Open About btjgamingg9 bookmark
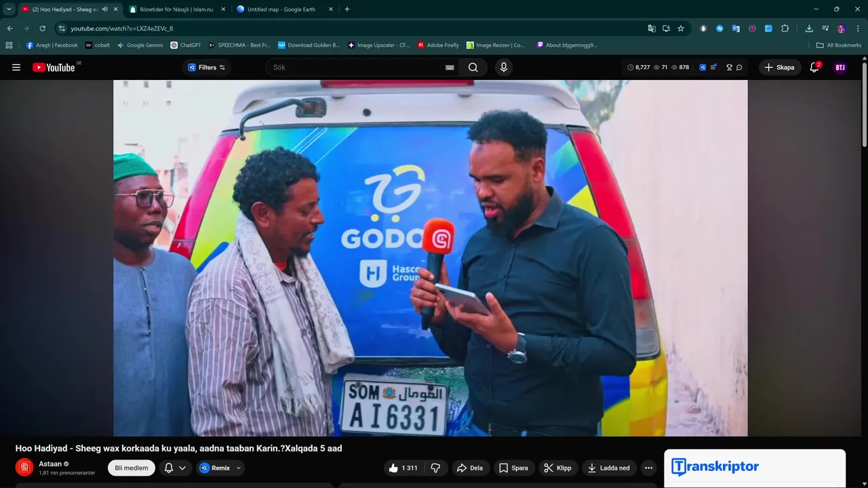868x488 pixels. click(567, 45)
